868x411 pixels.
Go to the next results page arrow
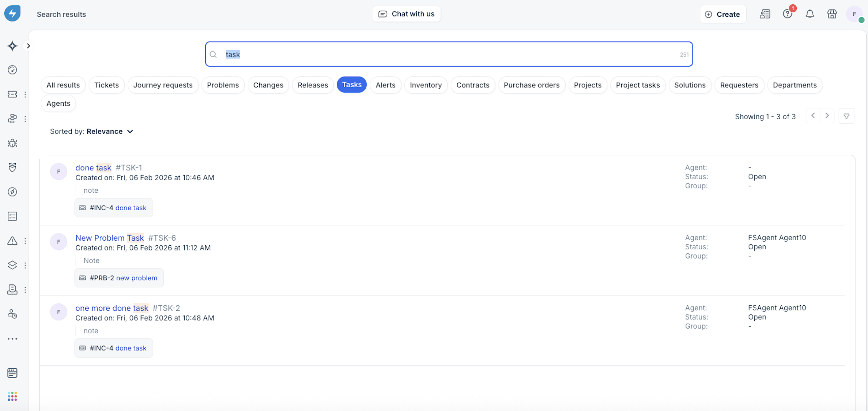click(x=827, y=116)
